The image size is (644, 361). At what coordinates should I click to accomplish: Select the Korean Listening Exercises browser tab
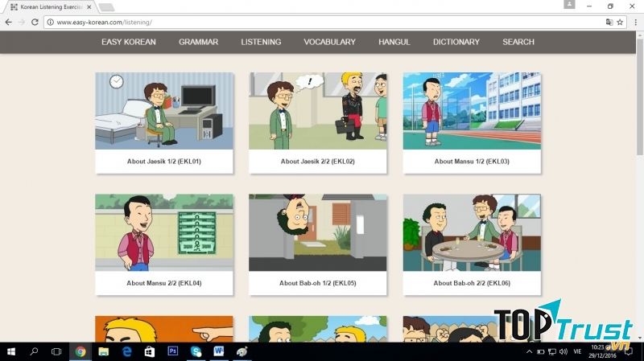coord(49,7)
